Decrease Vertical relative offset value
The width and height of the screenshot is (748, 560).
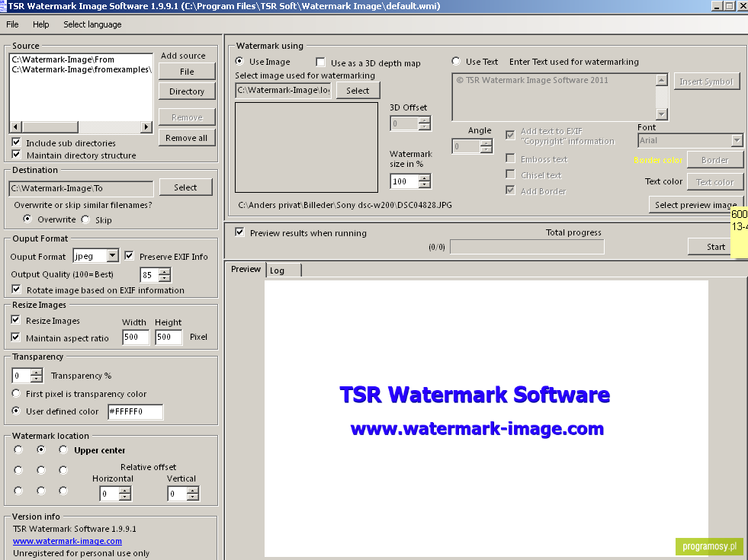point(192,497)
